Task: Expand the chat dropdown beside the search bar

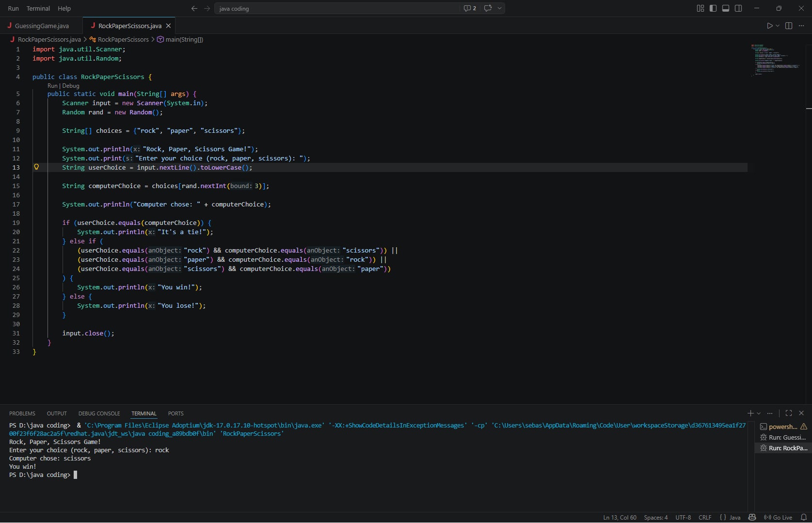Action: point(499,8)
